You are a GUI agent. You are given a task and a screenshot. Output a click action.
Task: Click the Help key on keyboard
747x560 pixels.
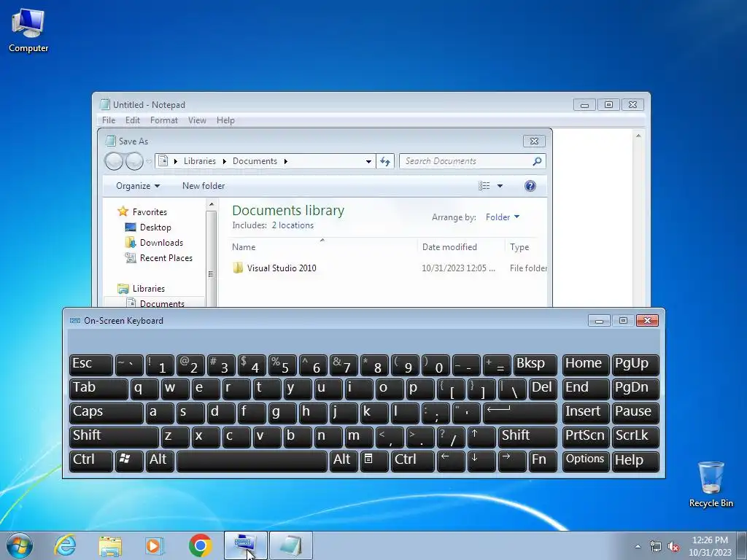635,461
